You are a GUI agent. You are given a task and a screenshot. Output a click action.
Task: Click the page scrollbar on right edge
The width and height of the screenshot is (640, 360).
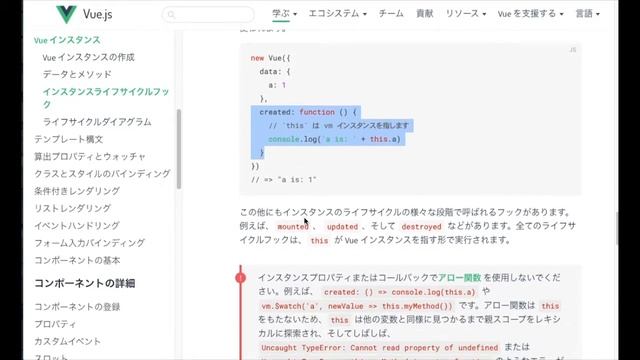[x=616, y=229]
